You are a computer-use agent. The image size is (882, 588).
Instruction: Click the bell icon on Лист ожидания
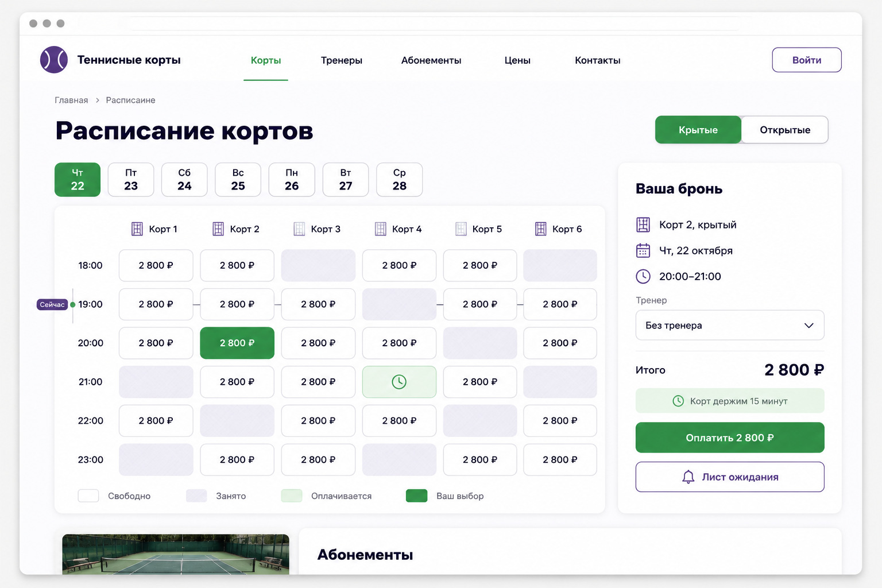[688, 477]
